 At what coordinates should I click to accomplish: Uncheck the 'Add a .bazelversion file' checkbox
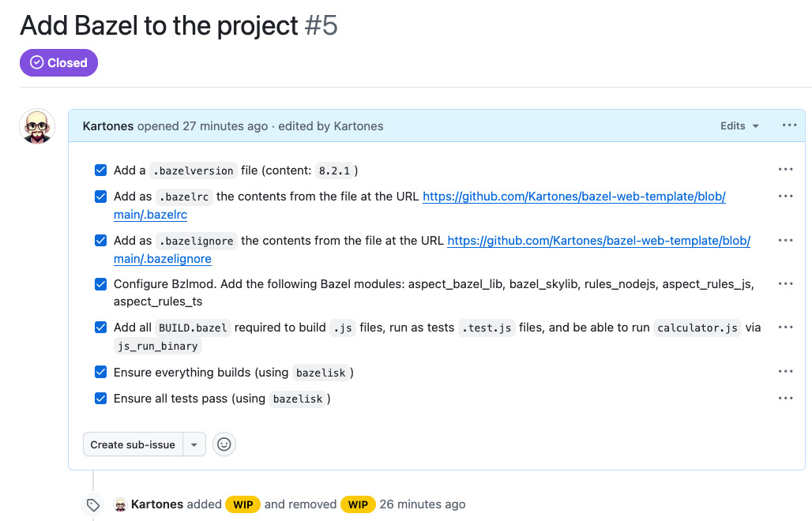(100, 170)
